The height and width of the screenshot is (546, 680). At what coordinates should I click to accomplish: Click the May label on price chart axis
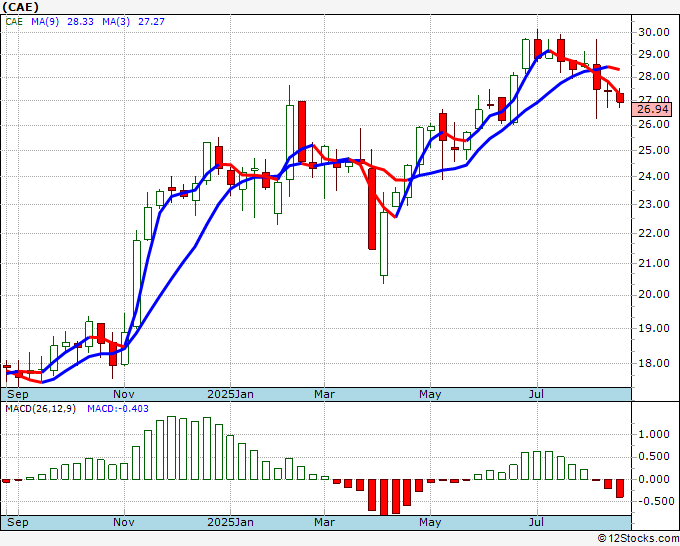430,394
